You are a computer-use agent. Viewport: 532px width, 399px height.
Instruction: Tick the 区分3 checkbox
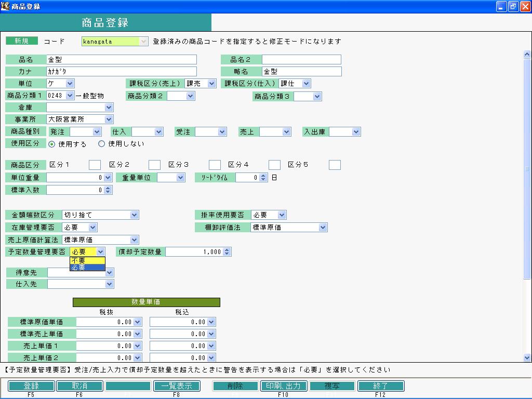pyautogui.click(x=215, y=165)
